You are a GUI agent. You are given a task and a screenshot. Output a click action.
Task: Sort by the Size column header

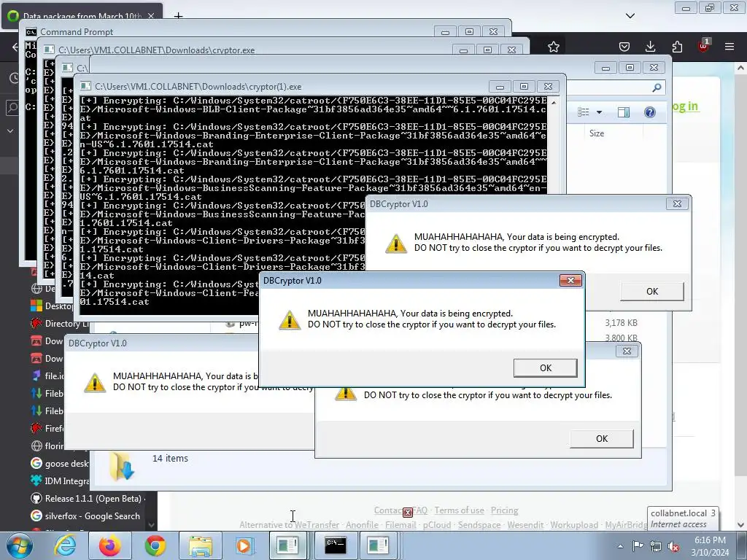click(x=597, y=133)
